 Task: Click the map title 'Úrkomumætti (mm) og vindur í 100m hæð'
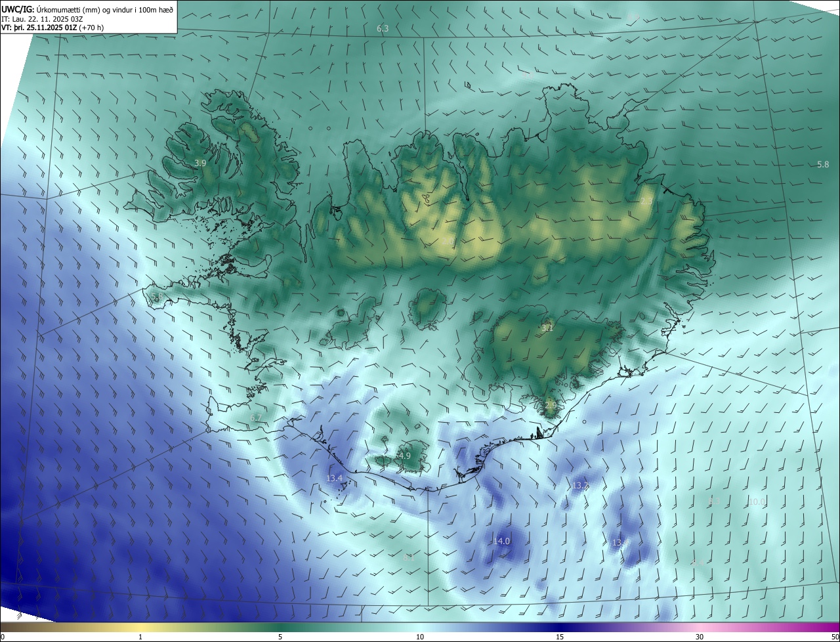(x=104, y=9)
